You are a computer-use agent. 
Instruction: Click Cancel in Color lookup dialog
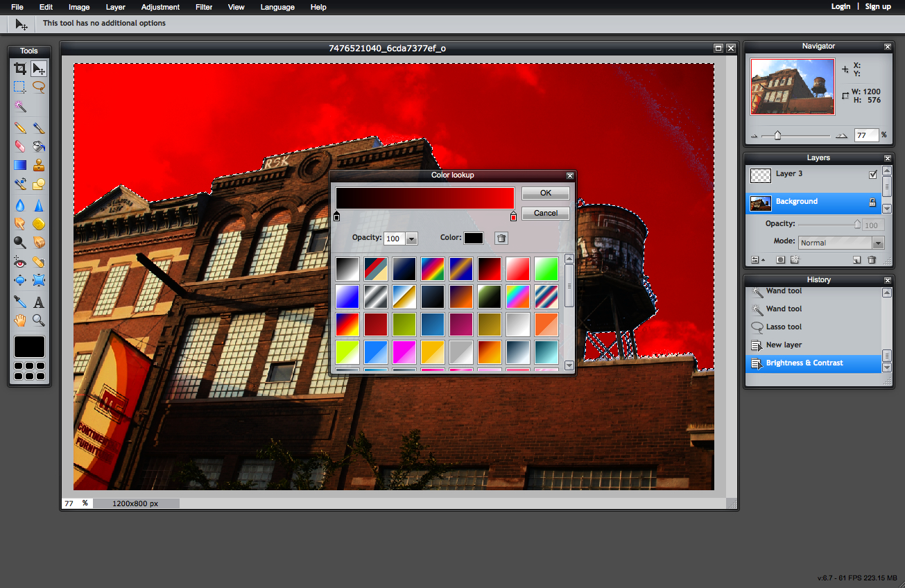pos(546,213)
